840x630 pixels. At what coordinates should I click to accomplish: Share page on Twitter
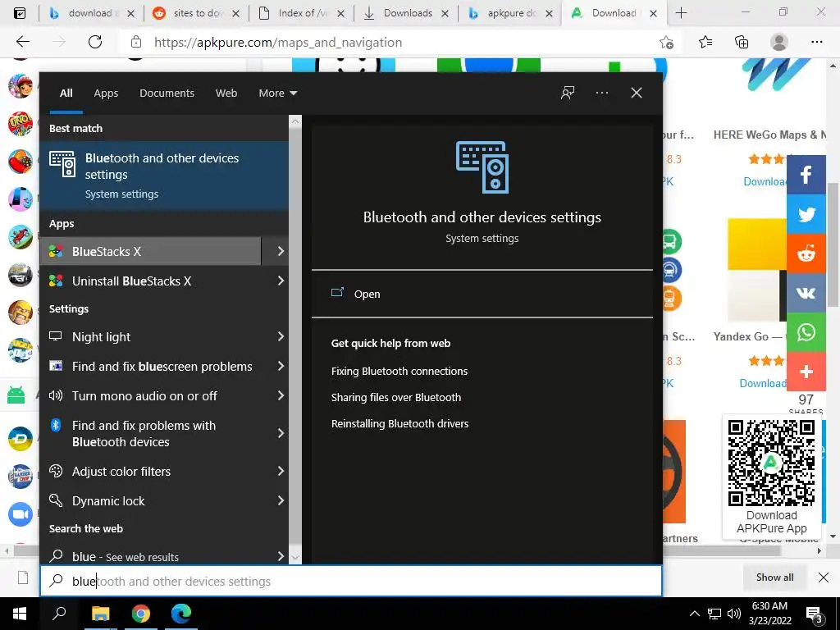click(806, 214)
